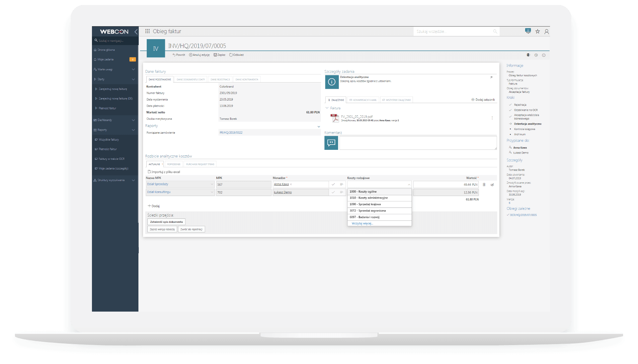
Task: Click the task flag icon
Action: (x=492, y=77)
